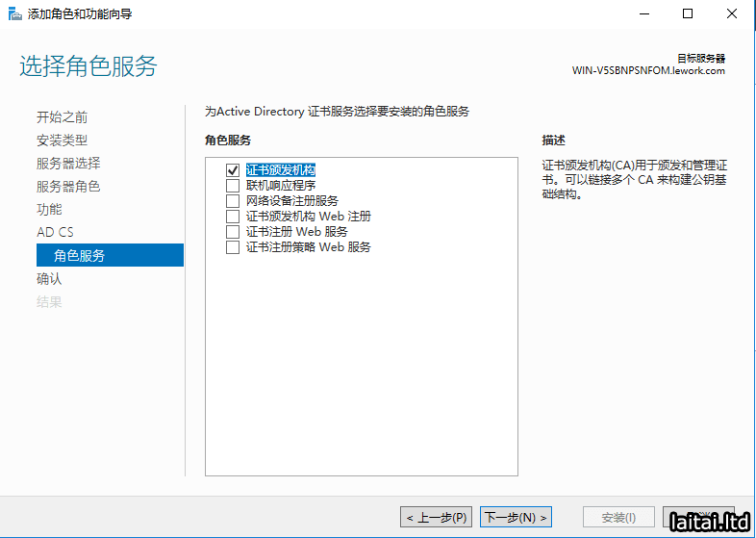Navigate to 服务器角色 page
This screenshot has height=538, width=756.
[67, 187]
